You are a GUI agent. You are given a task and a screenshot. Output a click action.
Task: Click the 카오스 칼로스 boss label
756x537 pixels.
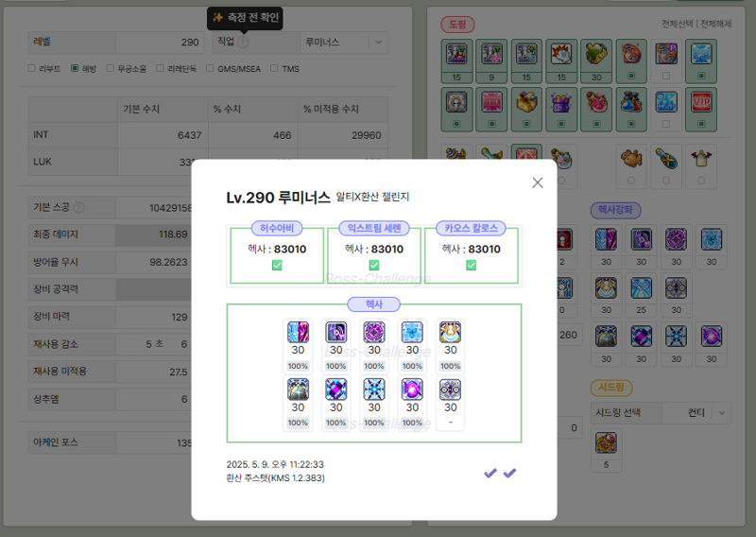click(x=471, y=228)
